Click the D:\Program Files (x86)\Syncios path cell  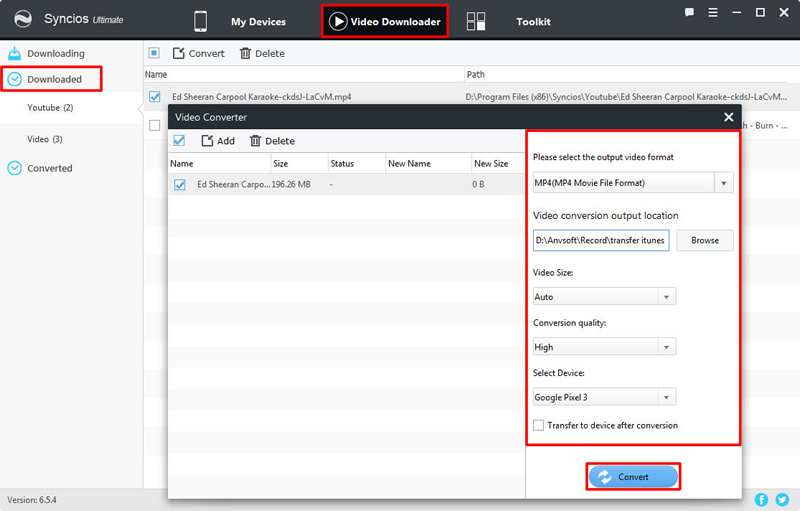click(x=626, y=97)
